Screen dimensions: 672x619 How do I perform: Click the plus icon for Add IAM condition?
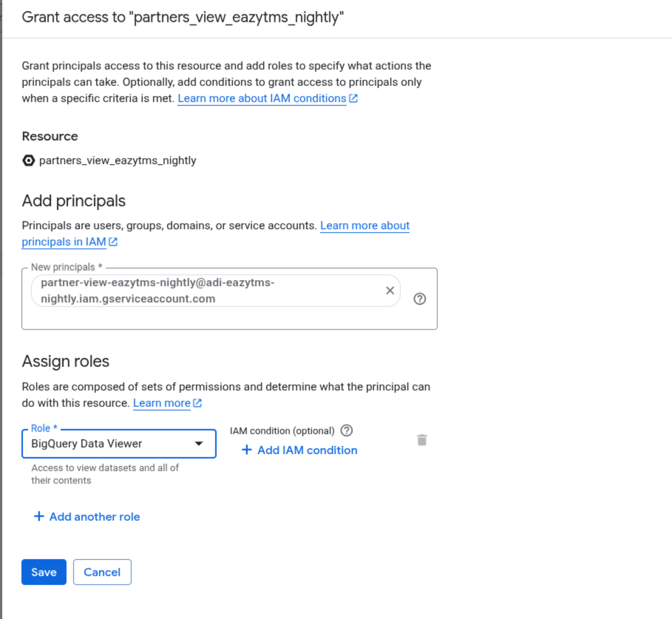pos(247,450)
